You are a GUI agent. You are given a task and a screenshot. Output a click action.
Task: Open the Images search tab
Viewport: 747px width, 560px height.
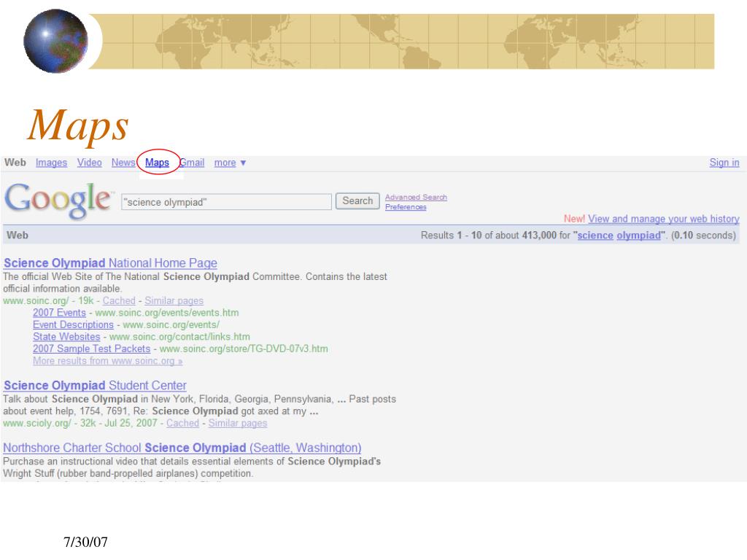point(52,163)
